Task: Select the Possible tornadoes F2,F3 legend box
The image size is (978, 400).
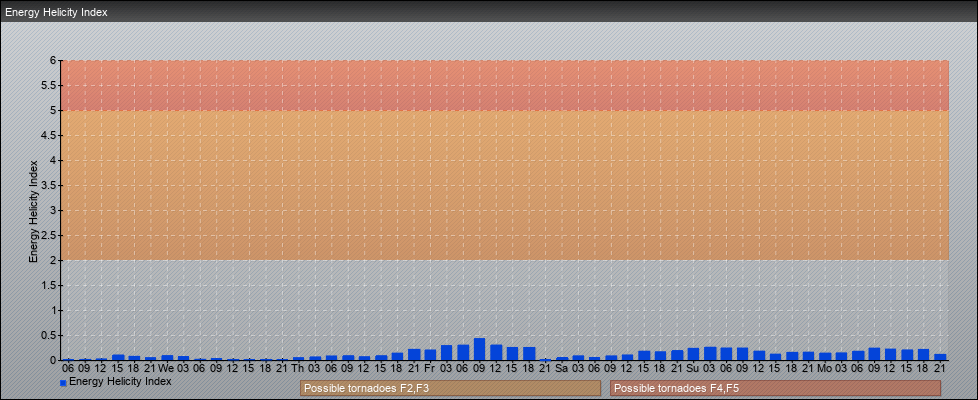Action: (x=450, y=388)
